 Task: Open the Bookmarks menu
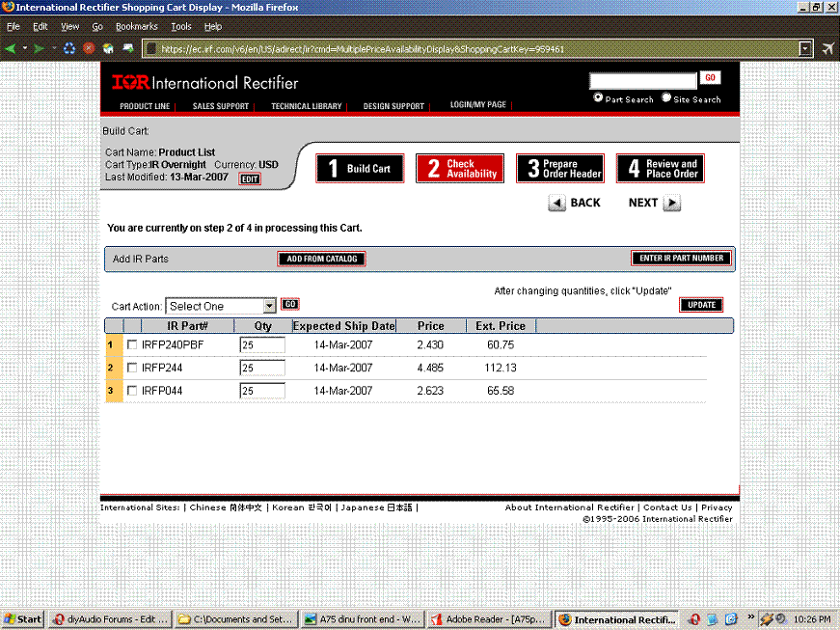137,26
